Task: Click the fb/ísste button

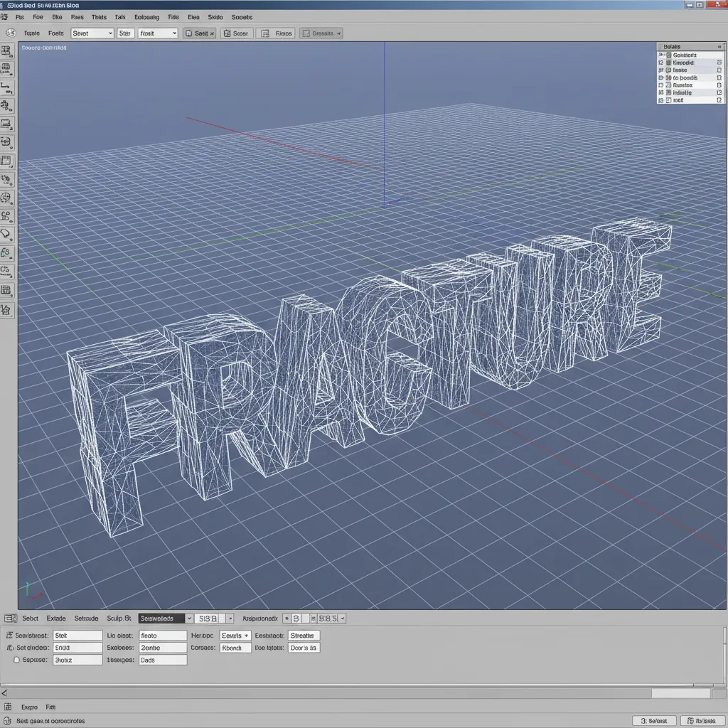Action: (x=702, y=721)
